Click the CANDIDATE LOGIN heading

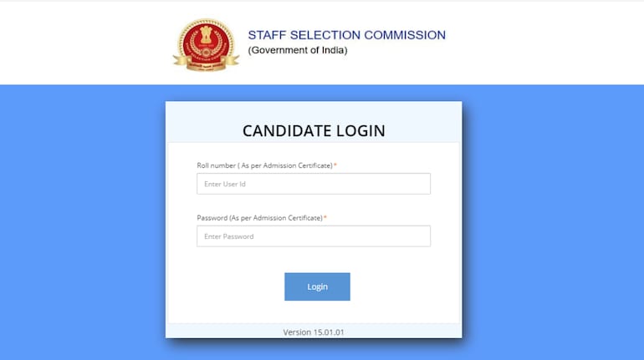pyautogui.click(x=314, y=130)
